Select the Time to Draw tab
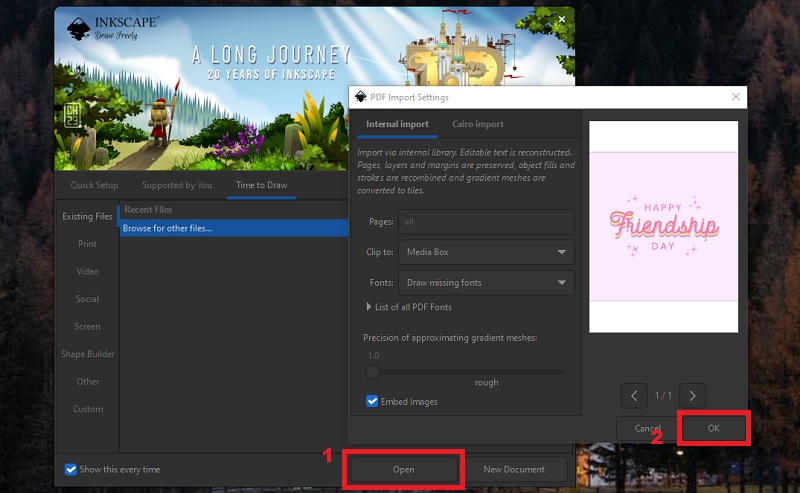Viewport: 800px width, 493px height. [x=261, y=185]
